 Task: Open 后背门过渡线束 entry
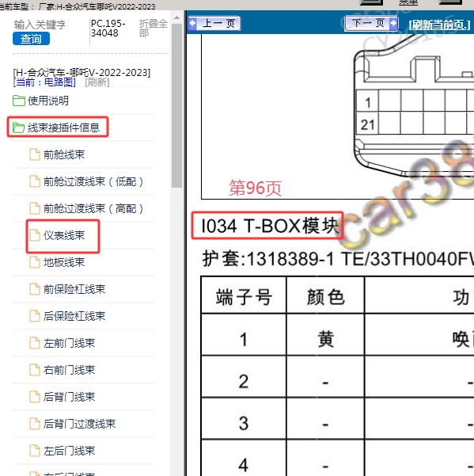tap(79, 424)
